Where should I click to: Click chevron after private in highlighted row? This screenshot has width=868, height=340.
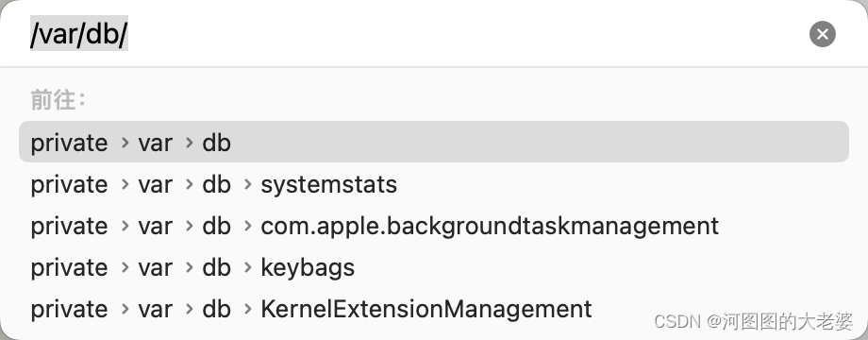coord(125,143)
